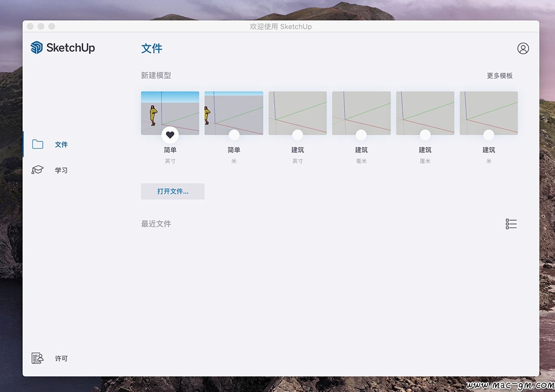
Task: Expand 更多模板 to show more templates
Action: (x=500, y=75)
